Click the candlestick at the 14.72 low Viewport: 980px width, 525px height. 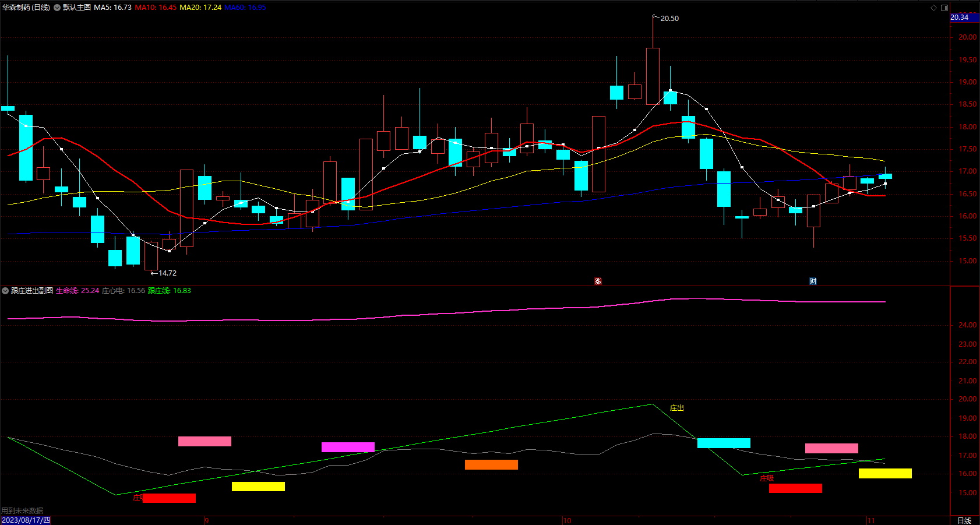(151, 256)
